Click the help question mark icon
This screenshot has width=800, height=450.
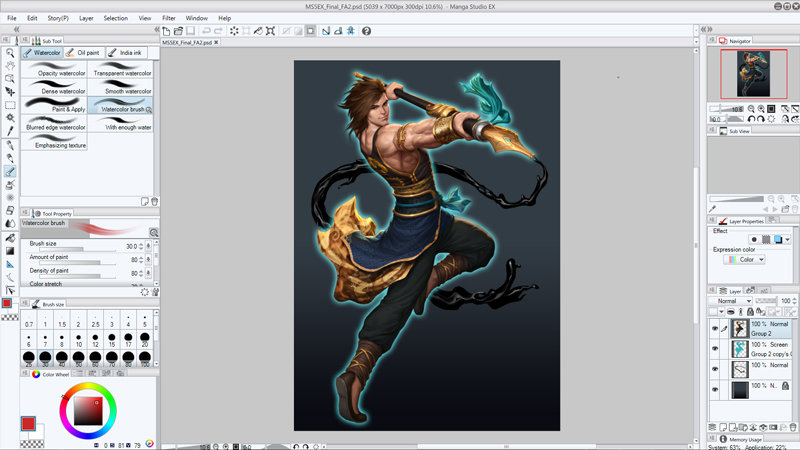click(366, 31)
